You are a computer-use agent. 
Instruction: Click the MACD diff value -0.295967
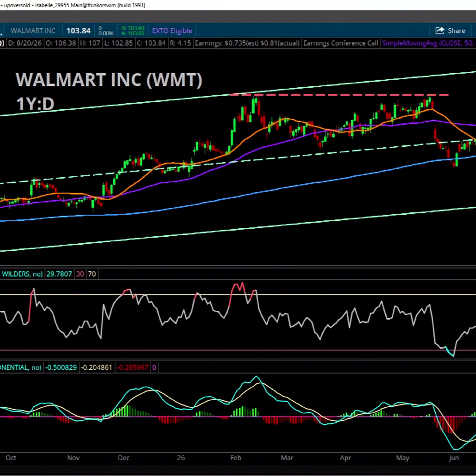click(x=132, y=368)
